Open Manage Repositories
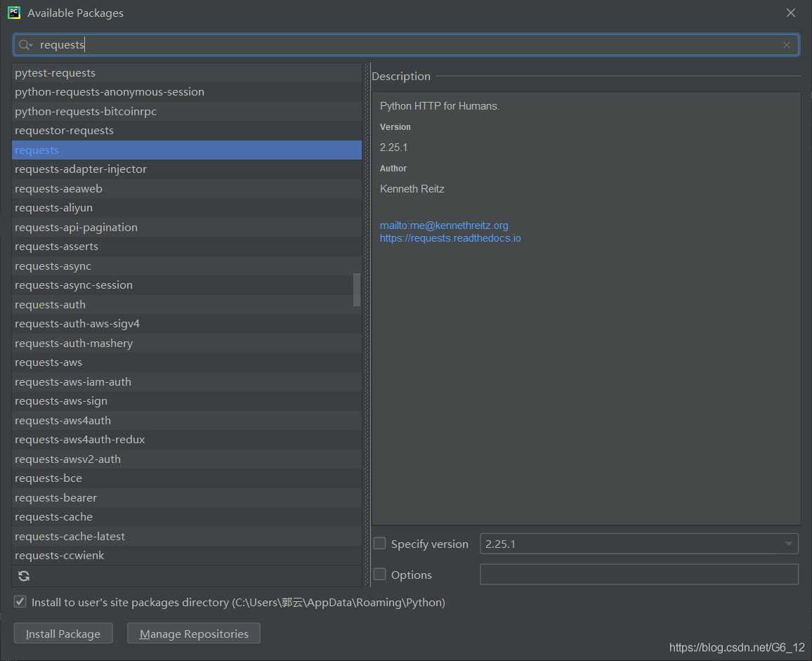812x661 pixels. (x=193, y=634)
